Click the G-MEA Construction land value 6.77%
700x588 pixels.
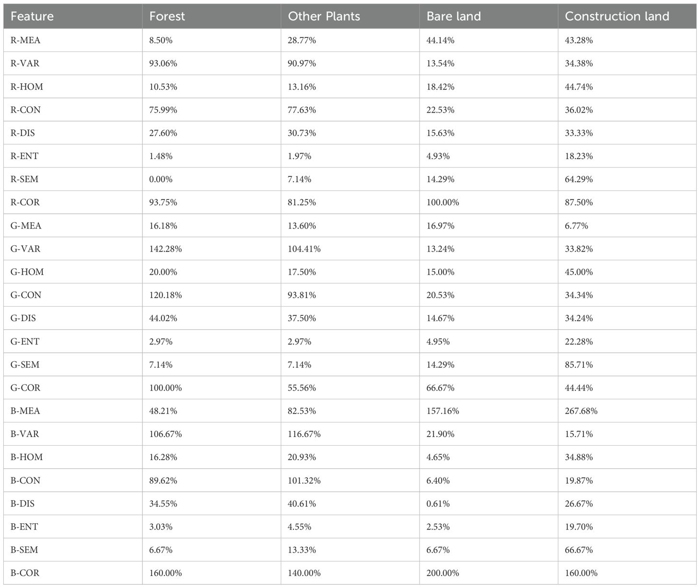coord(576,226)
